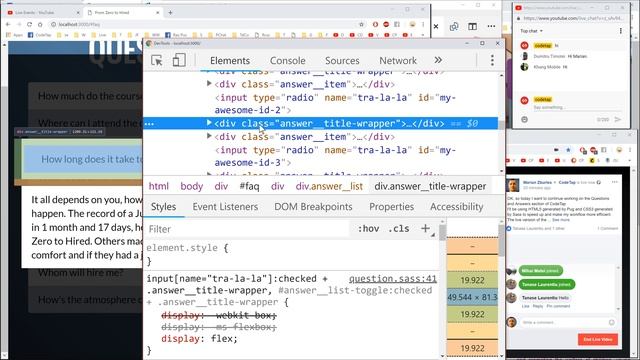Click the Chrome back navigation arrow
Image resolution: width=640 pixels, height=360 pixels.
[8, 24]
